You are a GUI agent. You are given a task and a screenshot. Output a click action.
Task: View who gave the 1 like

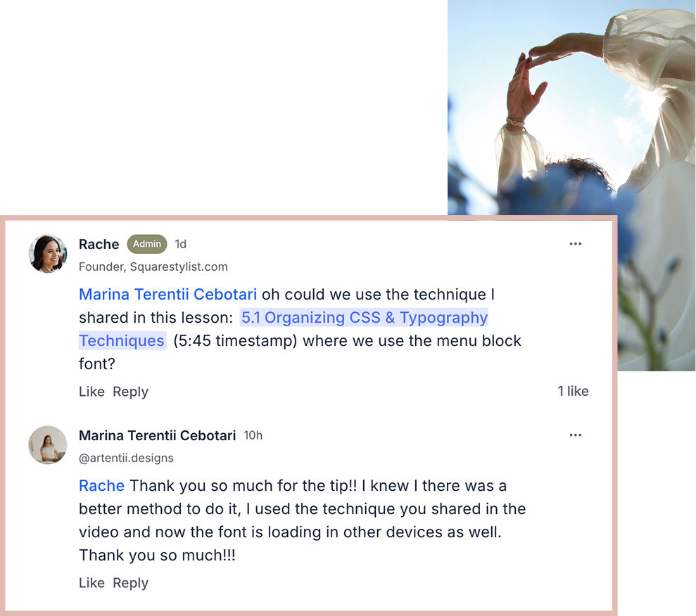pyautogui.click(x=573, y=391)
